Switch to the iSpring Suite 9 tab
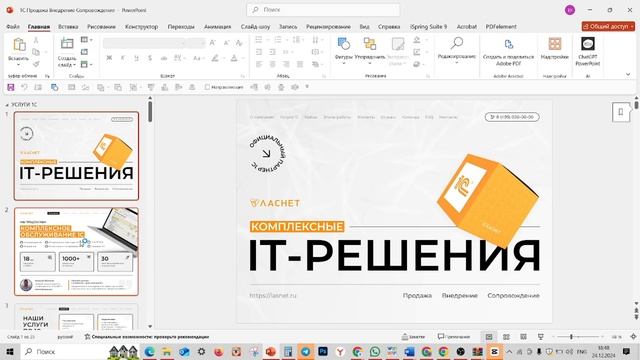 click(428, 27)
